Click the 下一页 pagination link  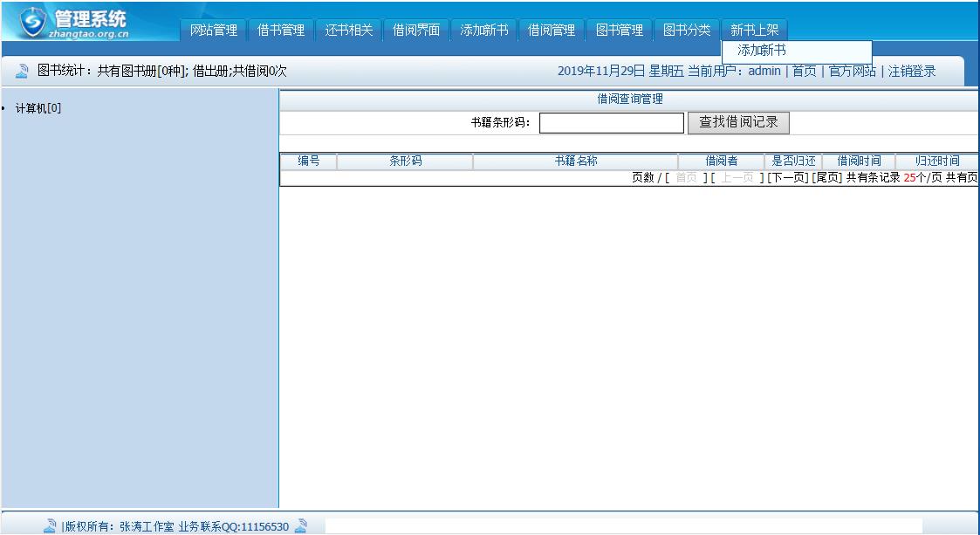785,176
